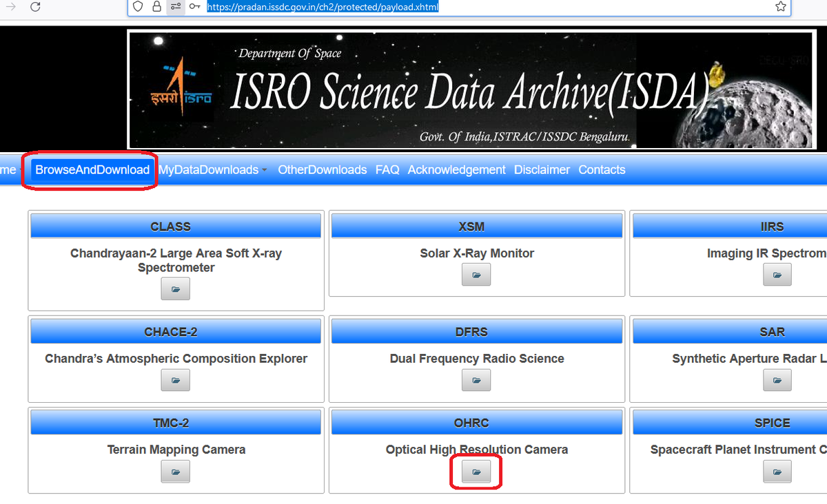Click the TMC-2 panel header

coord(176,423)
